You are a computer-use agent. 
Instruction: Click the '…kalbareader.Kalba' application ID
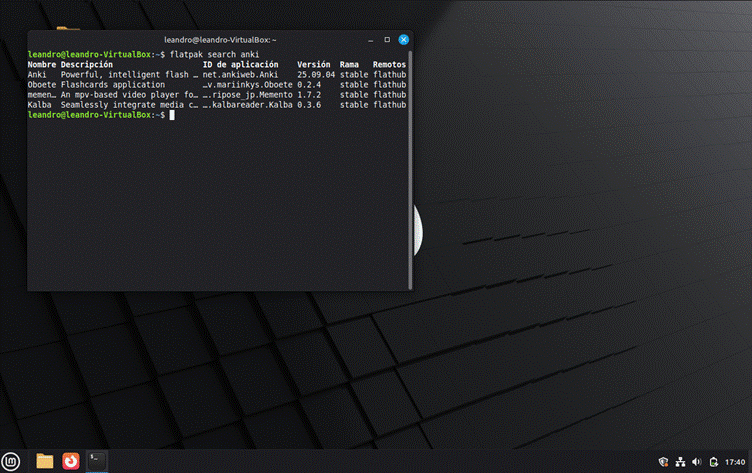pos(247,105)
